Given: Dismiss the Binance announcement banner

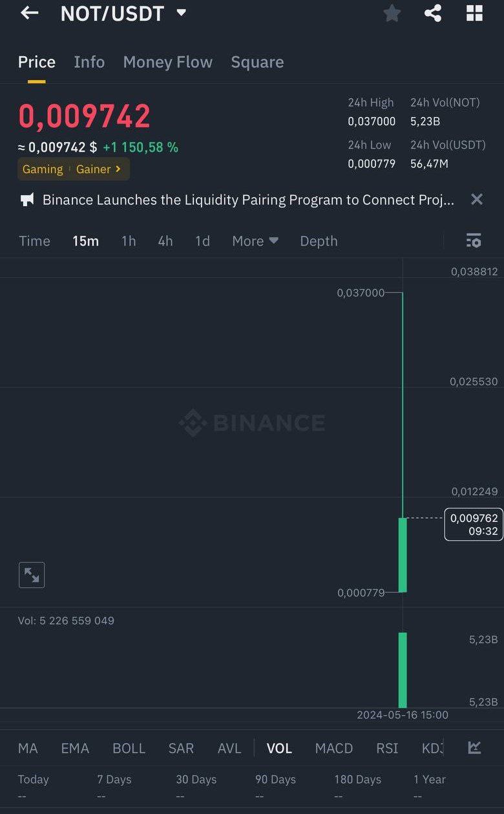Looking at the screenshot, I should [x=476, y=200].
